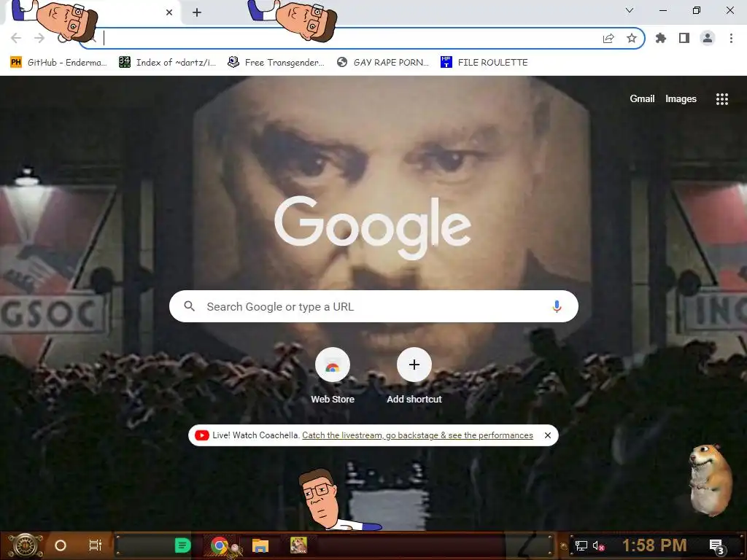Screen dimensions: 747x560
Task: Open Chrome's three-dot menu
Action: [731, 38]
